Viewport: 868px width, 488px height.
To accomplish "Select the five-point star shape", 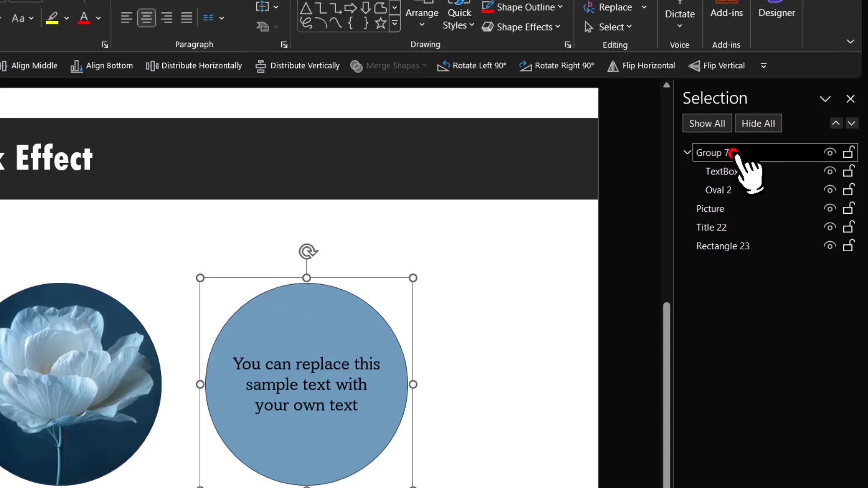I will [x=380, y=23].
